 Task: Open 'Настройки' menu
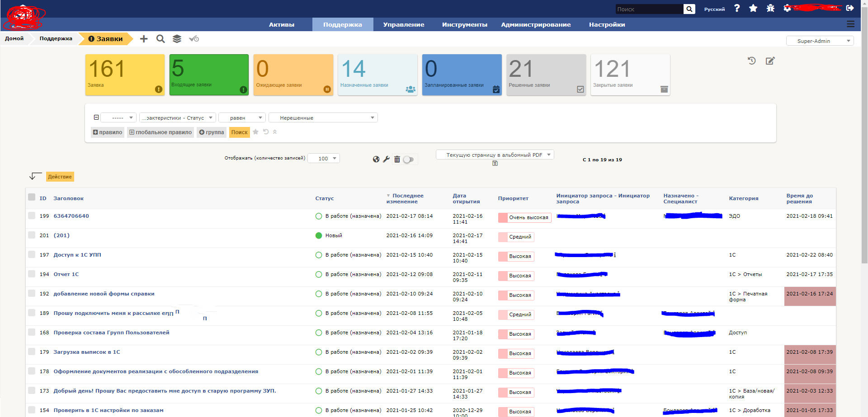607,24
